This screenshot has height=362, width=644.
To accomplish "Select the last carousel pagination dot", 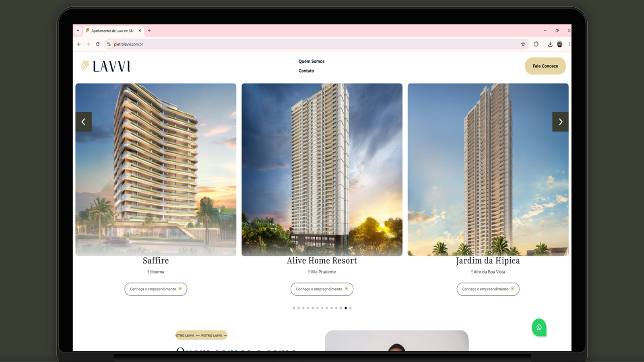I will click(x=350, y=308).
